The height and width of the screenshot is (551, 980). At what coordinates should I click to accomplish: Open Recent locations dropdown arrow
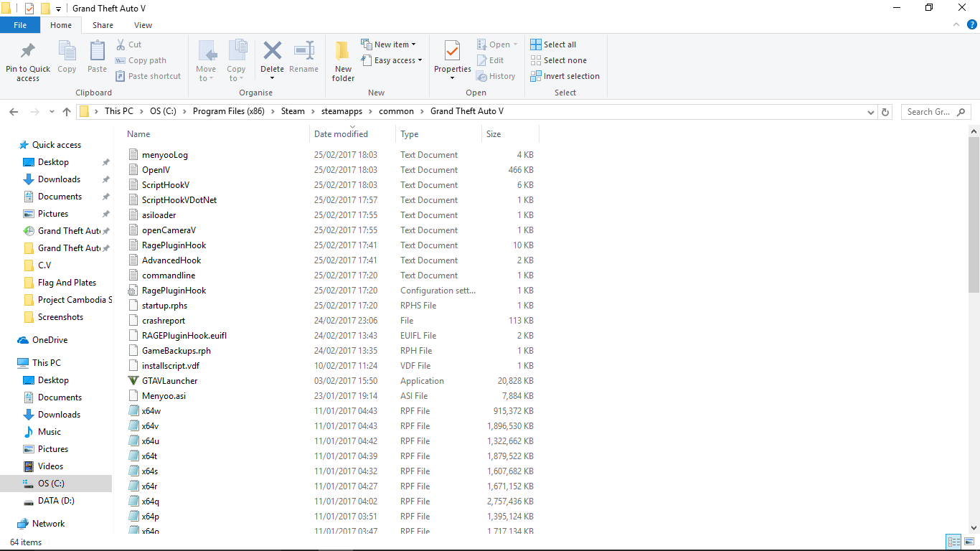pos(52,112)
